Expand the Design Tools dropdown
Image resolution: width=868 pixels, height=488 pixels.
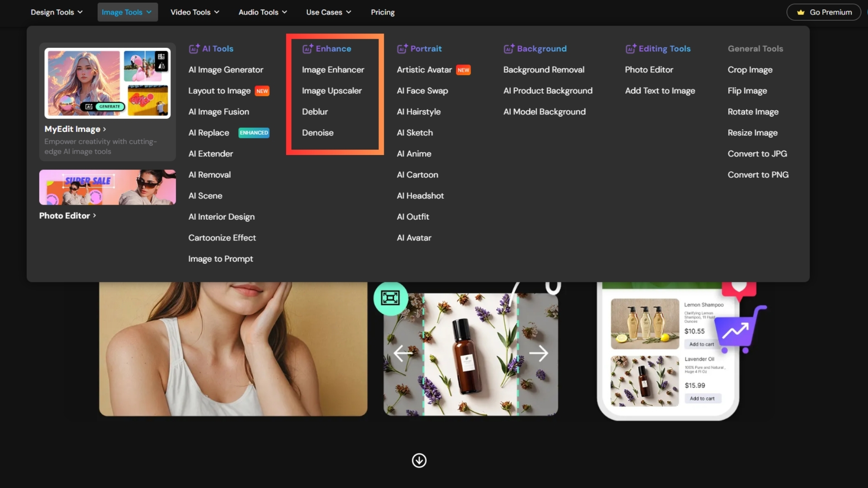click(56, 12)
